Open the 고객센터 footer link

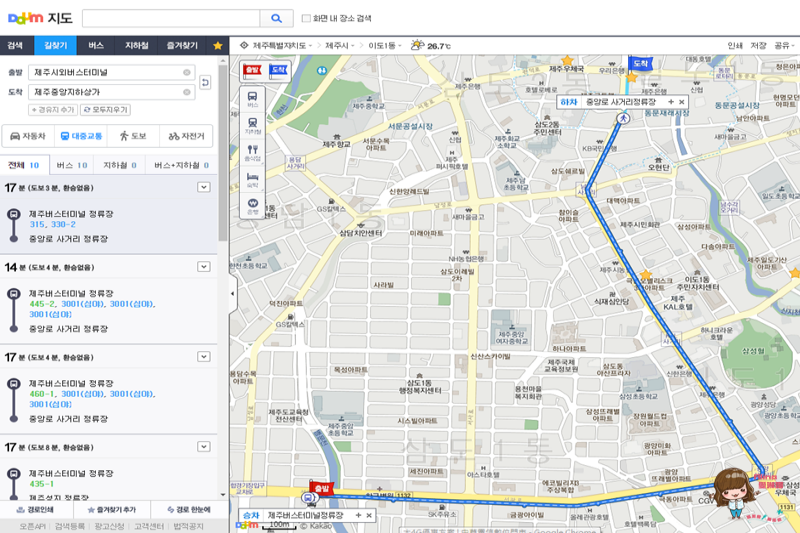(149, 526)
